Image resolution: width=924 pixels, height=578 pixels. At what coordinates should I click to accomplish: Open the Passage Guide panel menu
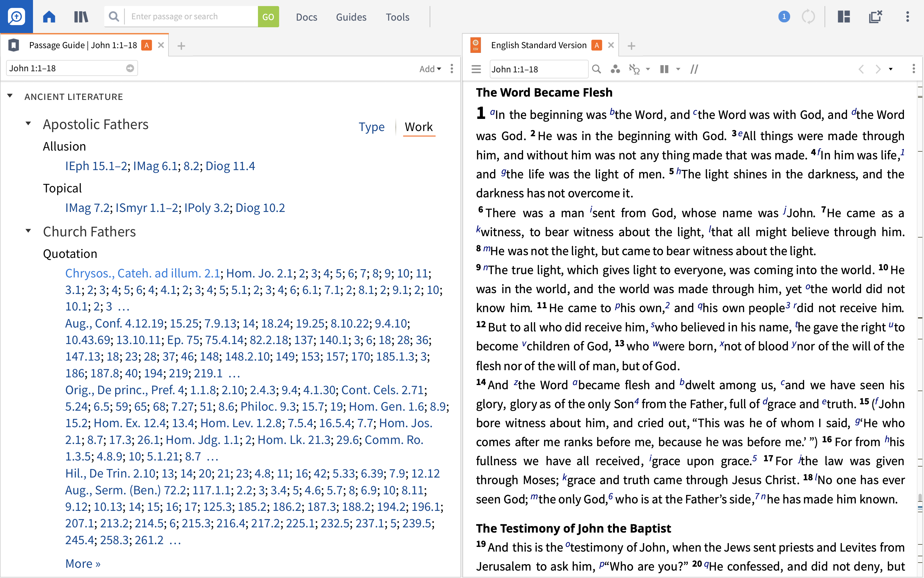coord(452,69)
